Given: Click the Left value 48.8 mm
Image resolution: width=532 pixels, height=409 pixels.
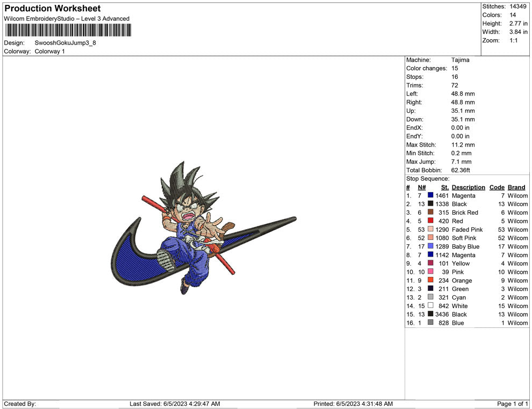Looking at the screenshot, I should tap(463, 94).
